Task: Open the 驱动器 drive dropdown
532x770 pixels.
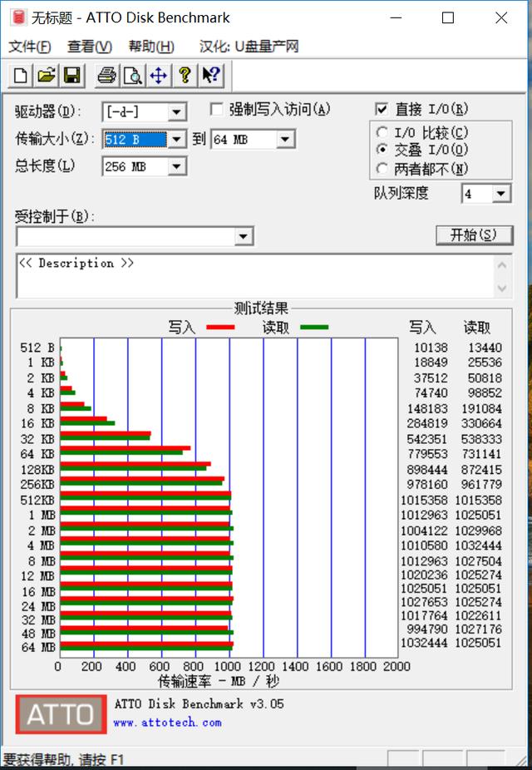Action: (176, 112)
